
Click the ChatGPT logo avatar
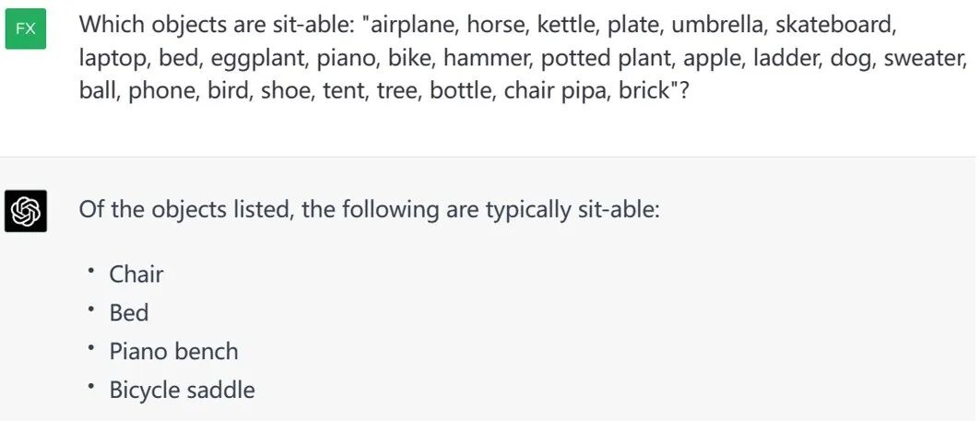(26, 211)
